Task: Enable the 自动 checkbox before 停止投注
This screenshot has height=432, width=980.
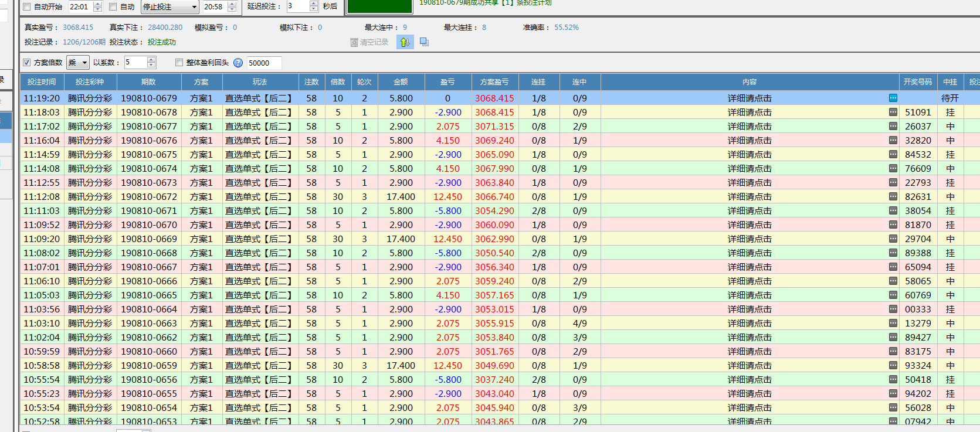Action: [113, 7]
